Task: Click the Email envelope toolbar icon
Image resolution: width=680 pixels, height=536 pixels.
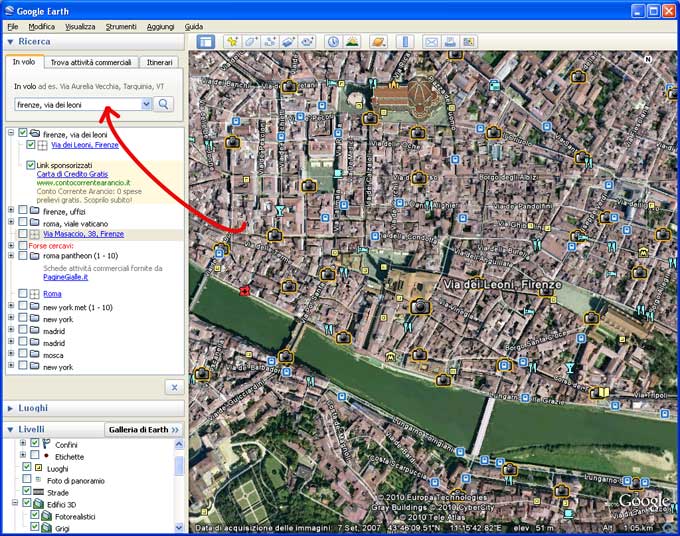Action: click(431, 42)
